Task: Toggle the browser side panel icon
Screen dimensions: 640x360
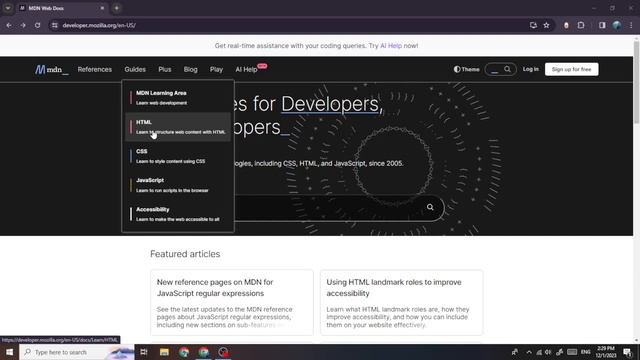Action: point(602,25)
